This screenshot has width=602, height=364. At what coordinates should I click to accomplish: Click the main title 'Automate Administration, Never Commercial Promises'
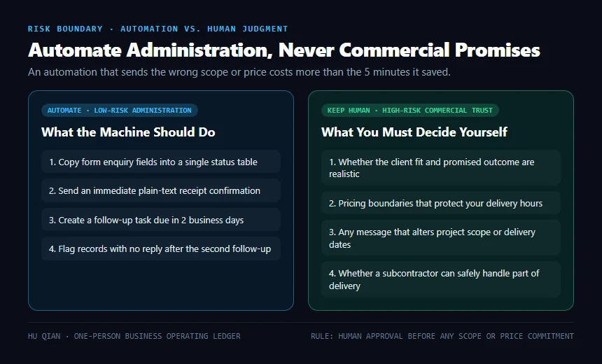point(284,50)
